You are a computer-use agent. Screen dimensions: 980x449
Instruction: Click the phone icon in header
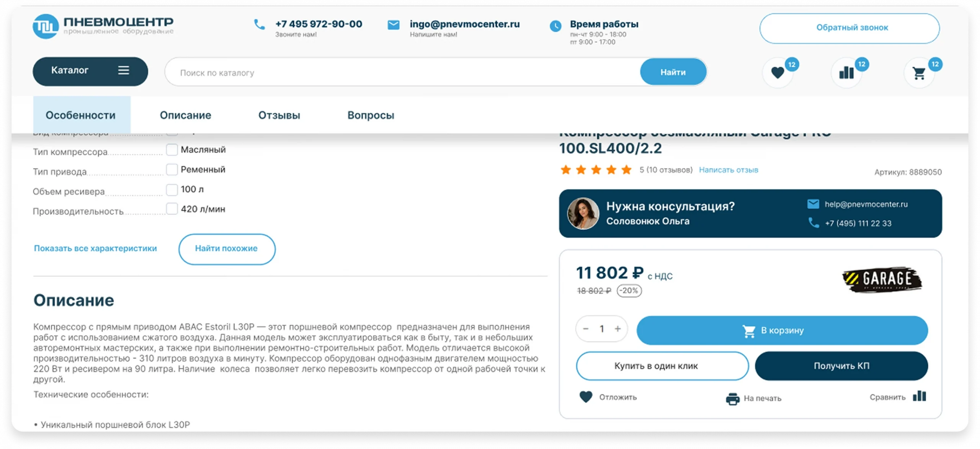coord(259,24)
